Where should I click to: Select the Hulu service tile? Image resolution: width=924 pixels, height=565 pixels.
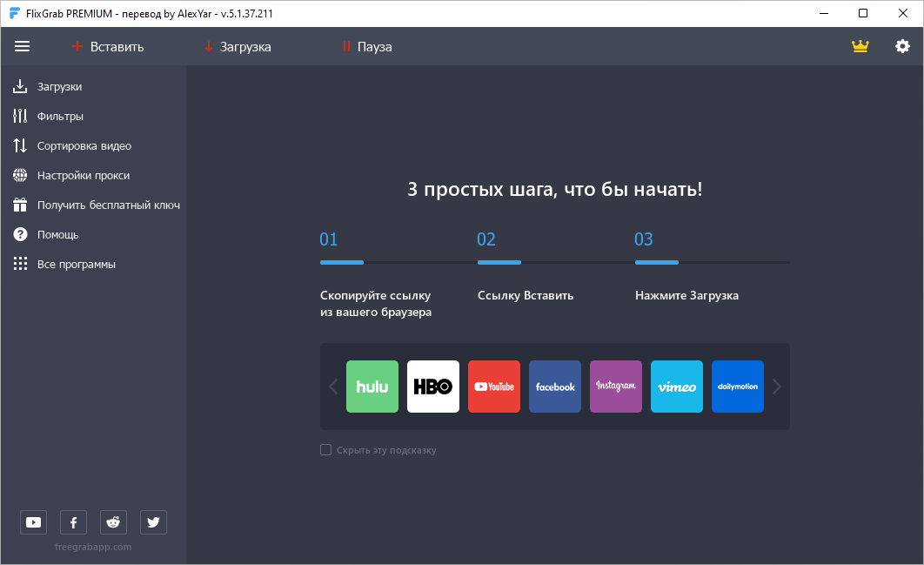click(x=372, y=387)
